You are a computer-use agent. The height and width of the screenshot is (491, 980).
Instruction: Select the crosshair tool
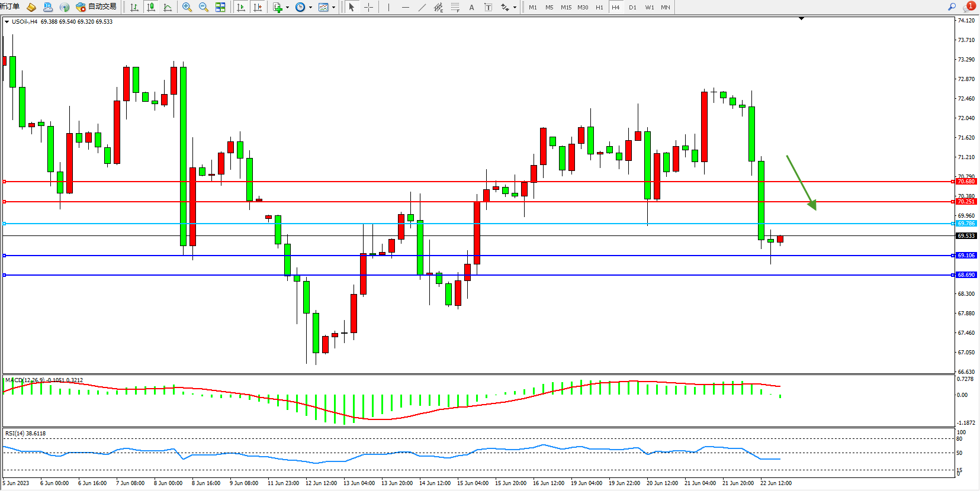(368, 7)
